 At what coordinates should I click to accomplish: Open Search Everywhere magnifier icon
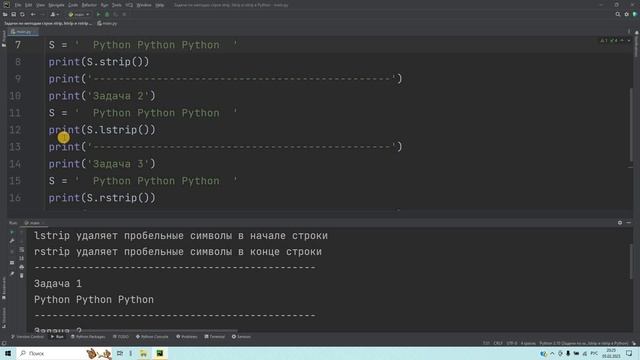click(618, 14)
